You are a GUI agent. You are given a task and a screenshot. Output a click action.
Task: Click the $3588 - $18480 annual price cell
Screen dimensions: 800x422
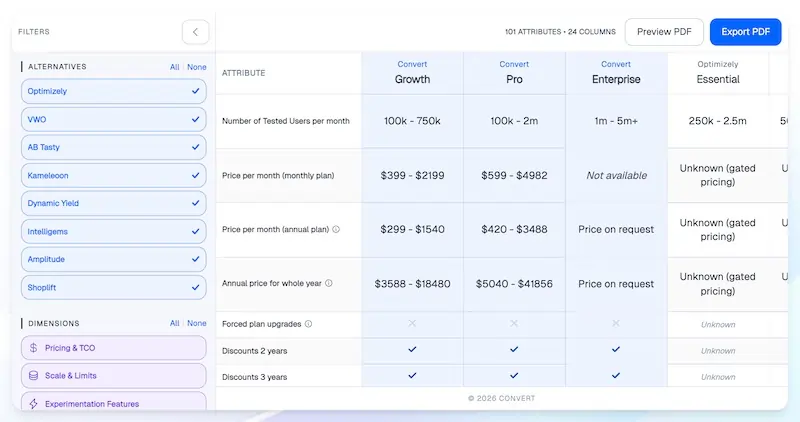coord(412,284)
